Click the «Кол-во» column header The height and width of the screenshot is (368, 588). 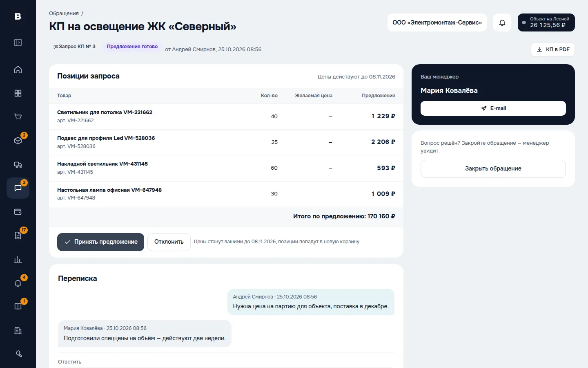click(269, 96)
